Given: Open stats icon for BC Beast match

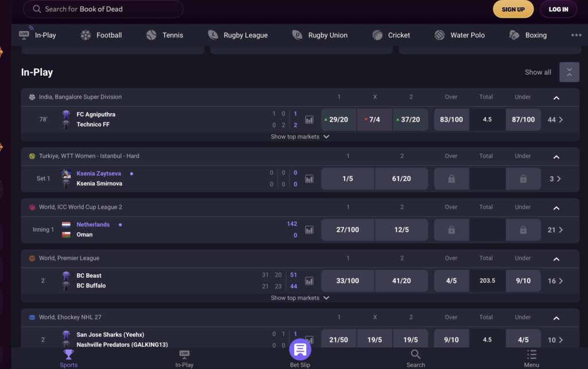Looking at the screenshot, I should tap(309, 281).
